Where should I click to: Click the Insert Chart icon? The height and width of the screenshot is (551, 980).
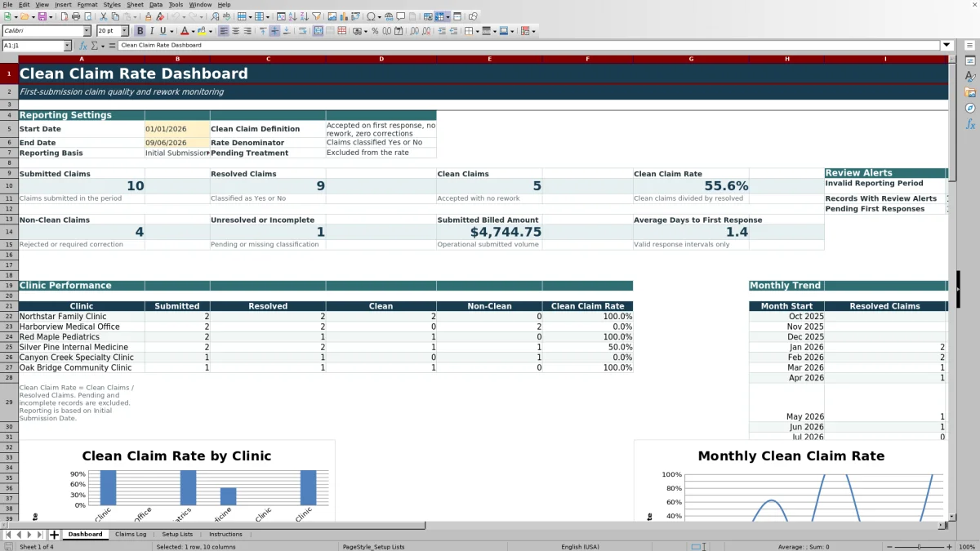(343, 16)
